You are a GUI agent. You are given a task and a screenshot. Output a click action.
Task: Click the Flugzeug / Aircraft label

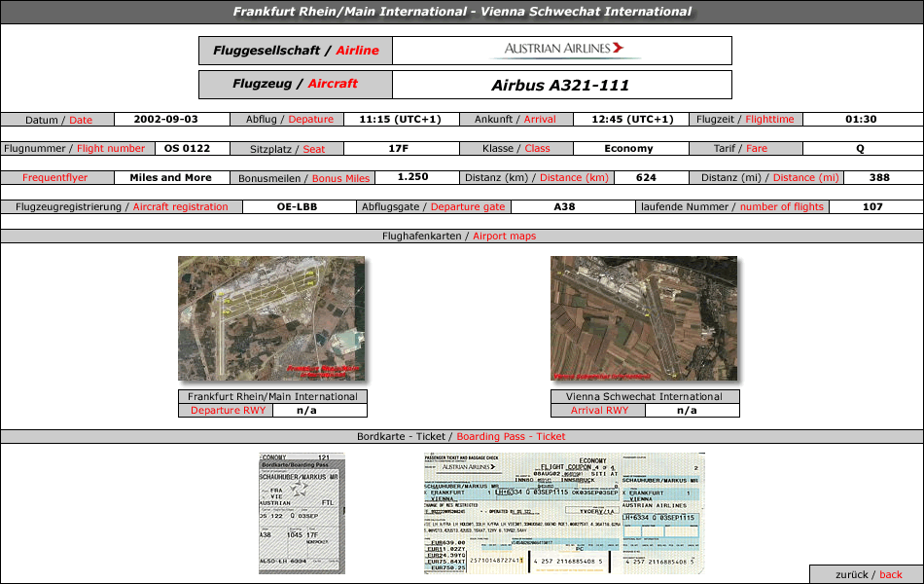(x=296, y=84)
